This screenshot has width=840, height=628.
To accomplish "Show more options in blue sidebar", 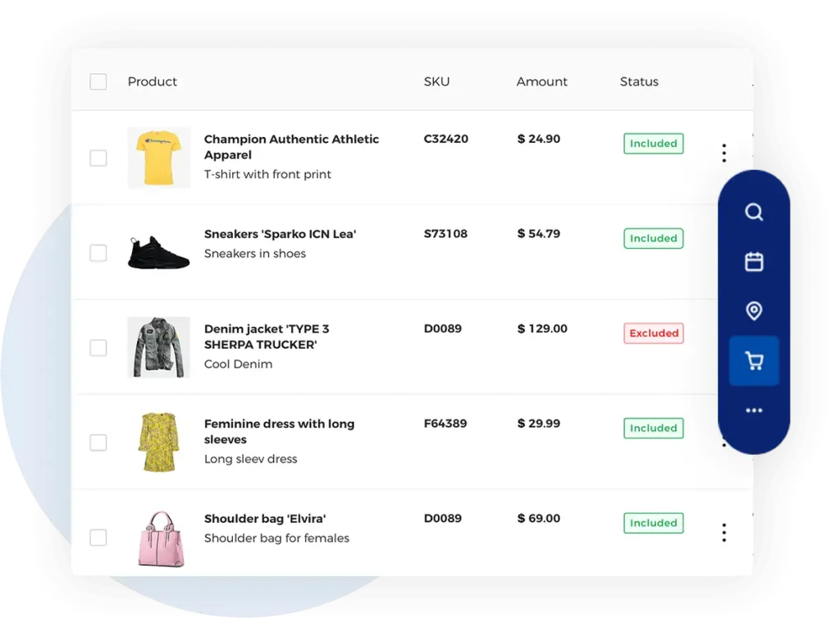I will pyautogui.click(x=754, y=410).
